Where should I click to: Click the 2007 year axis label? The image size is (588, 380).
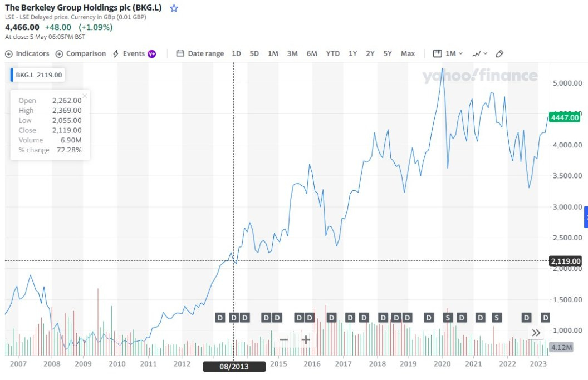click(x=18, y=363)
